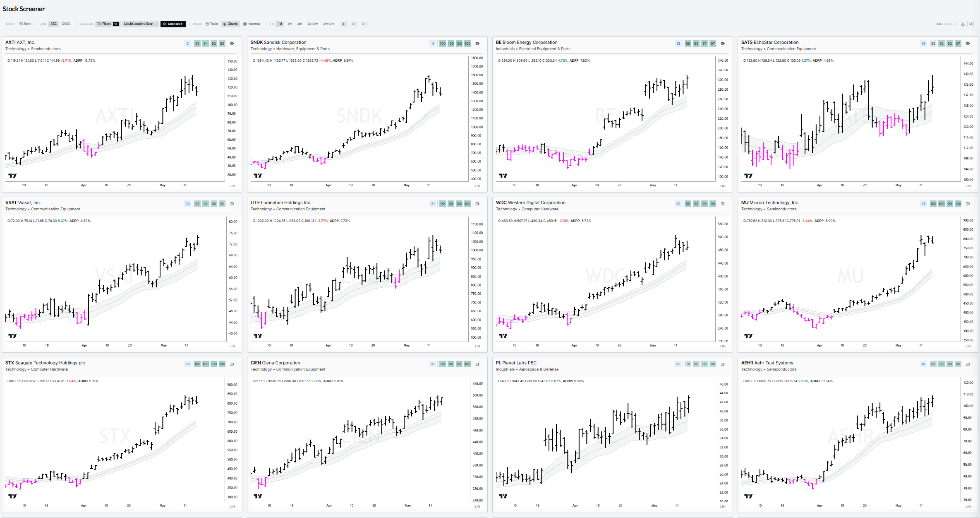
Task: Click the 95 rating swatch on AXTI
Action: coord(197,43)
